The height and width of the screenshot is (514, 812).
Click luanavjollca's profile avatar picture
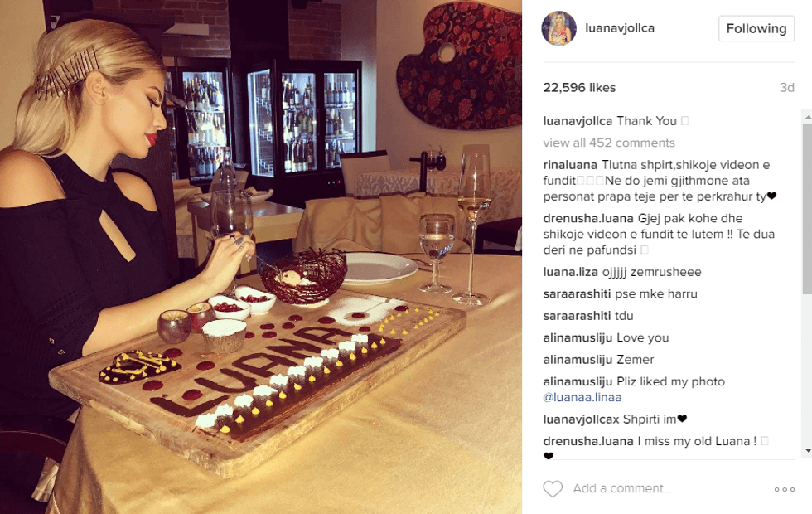tap(558, 28)
